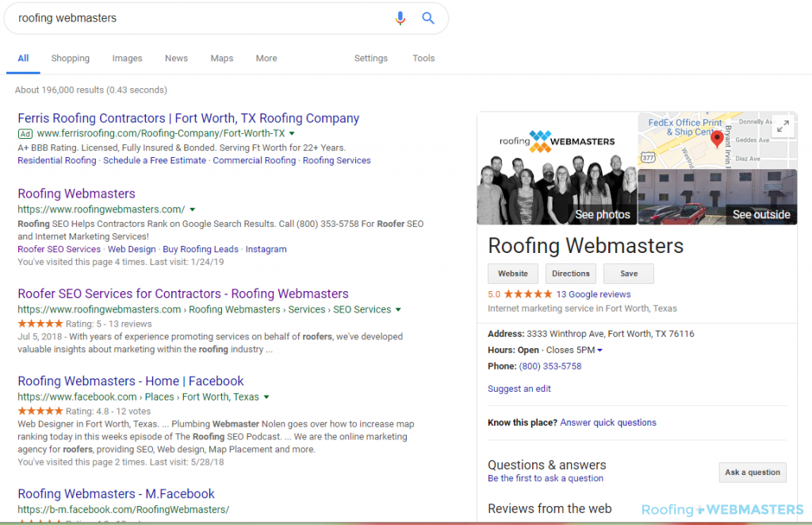
Task: Click the About 196,000 results count text
Action: 91,90
